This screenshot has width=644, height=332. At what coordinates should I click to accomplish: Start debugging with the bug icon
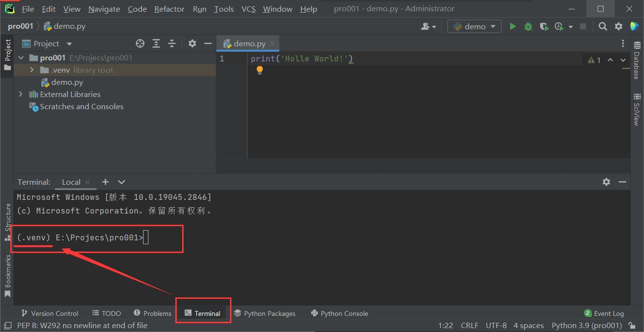pos(528,26)
